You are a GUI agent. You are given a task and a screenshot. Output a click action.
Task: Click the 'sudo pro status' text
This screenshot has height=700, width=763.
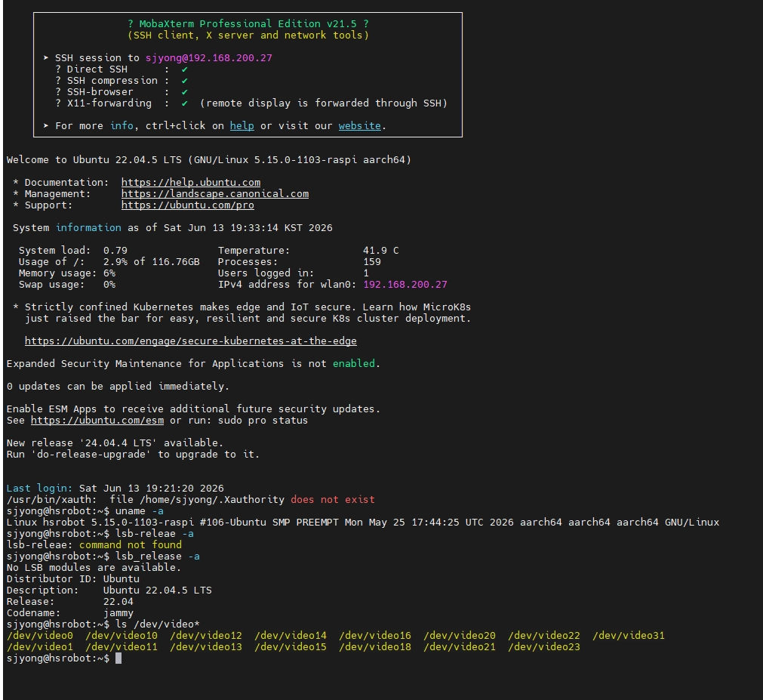263,420
